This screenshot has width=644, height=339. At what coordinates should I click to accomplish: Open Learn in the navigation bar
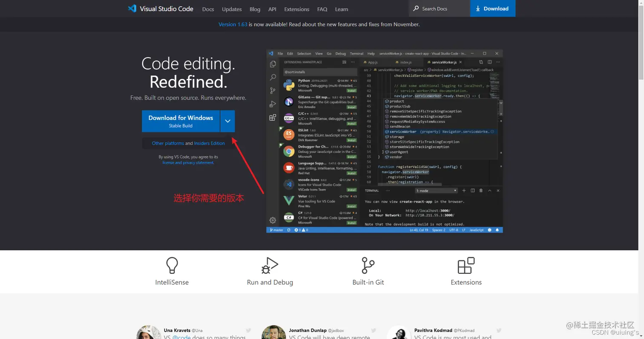tap(342, 9)
